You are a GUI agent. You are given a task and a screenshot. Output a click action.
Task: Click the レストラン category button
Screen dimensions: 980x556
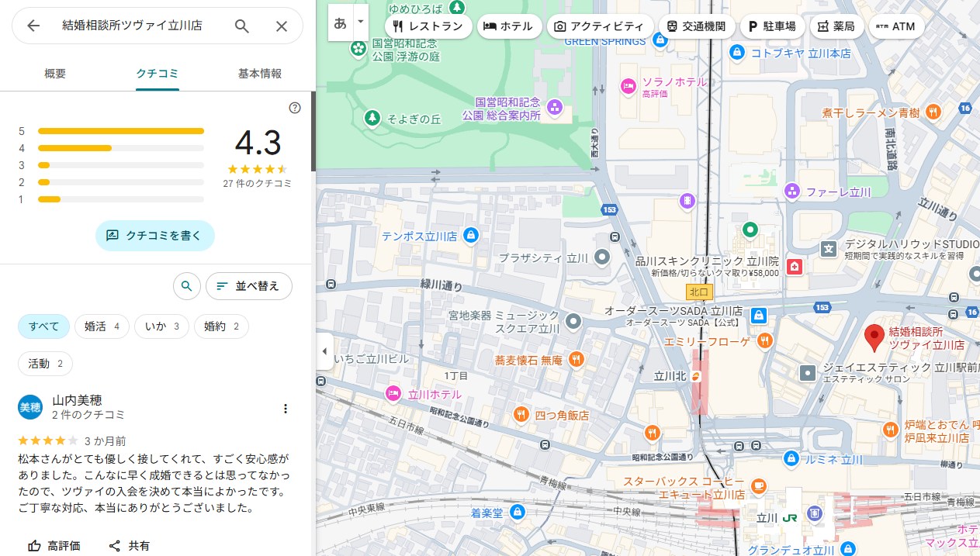(x=428, y=26)
